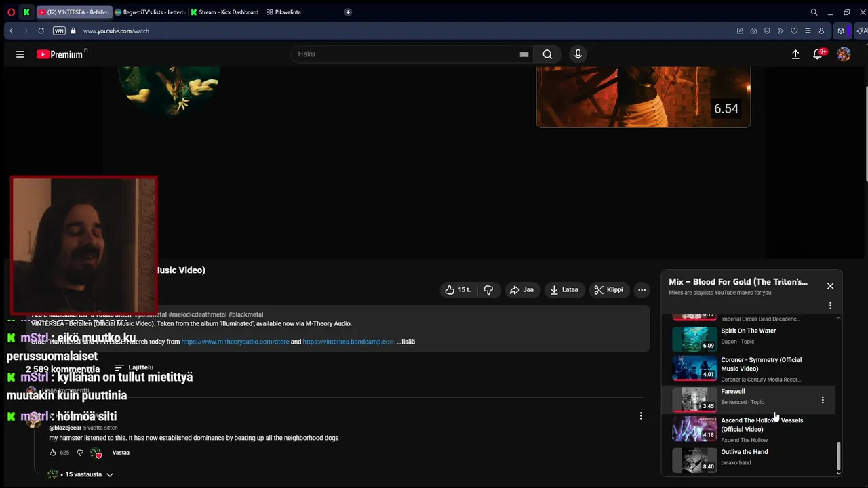Open the Mix playlist options menu
The height and width of the screenshot is (488, 868).
(x=830, y=306)
